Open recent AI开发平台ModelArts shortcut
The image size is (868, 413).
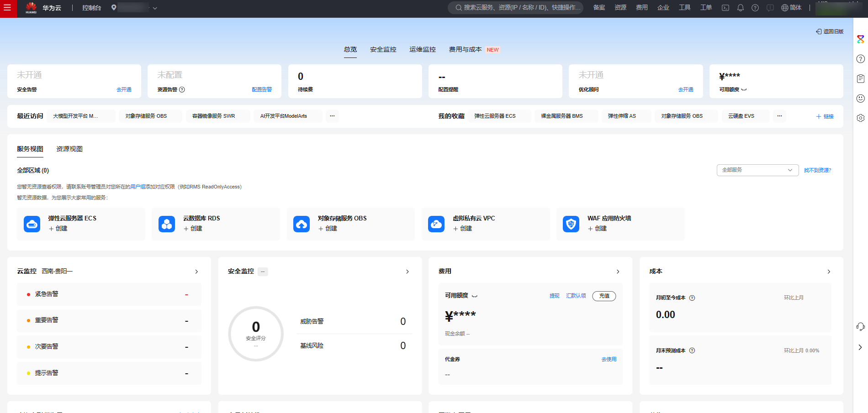[288, 116]
